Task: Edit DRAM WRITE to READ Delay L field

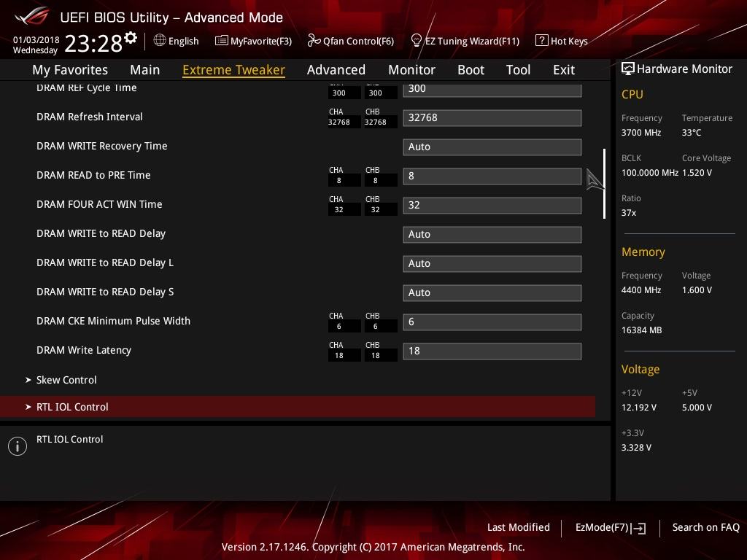Action: [492, 263]
